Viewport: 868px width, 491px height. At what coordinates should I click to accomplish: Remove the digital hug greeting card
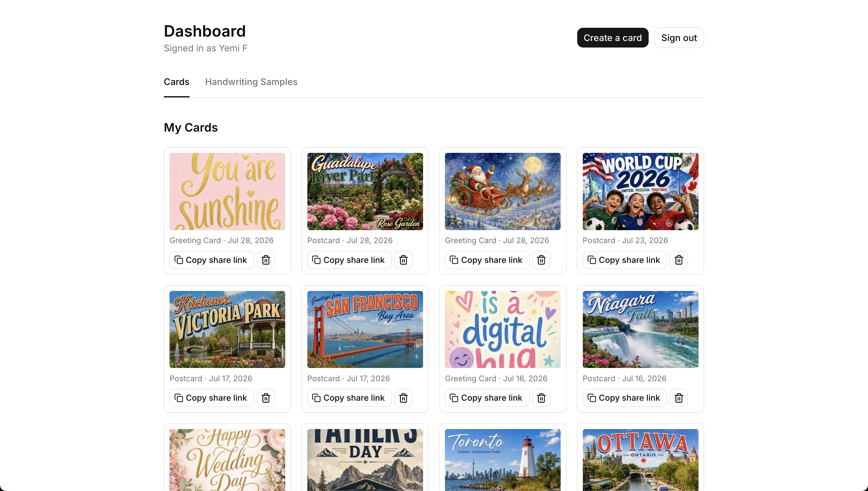[541, 398]
